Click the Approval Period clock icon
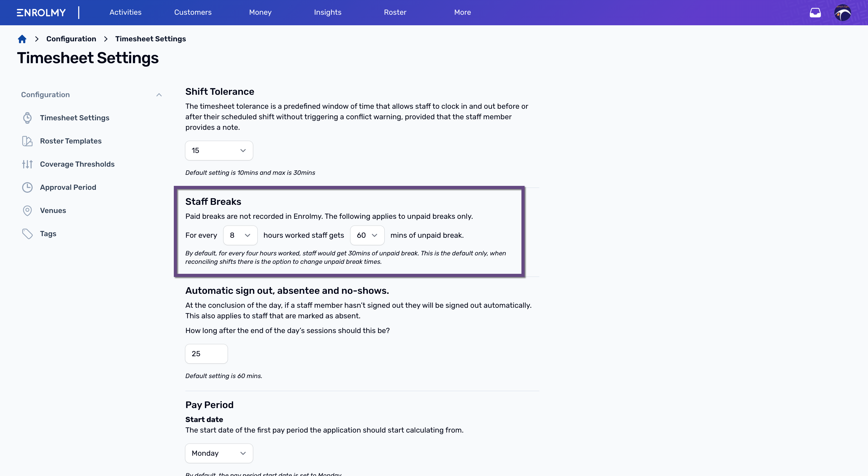This screenshot has height=476, width=868. 27,187
